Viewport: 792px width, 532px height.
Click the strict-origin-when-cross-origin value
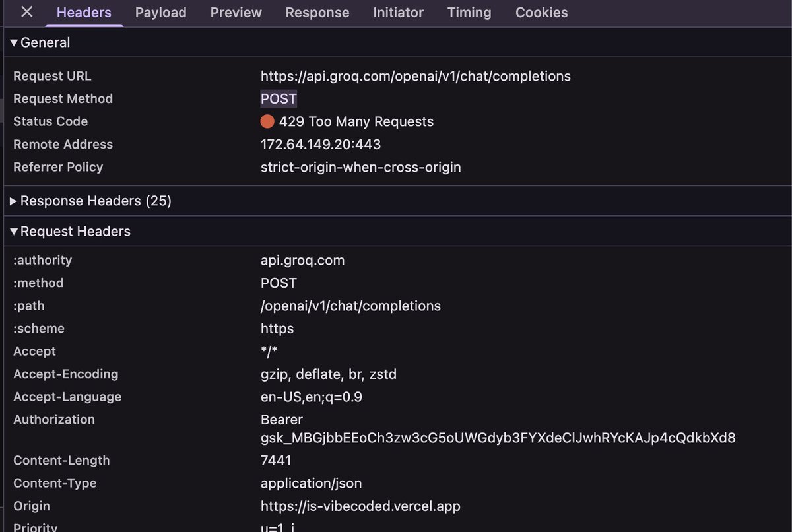tap(361, 167)
